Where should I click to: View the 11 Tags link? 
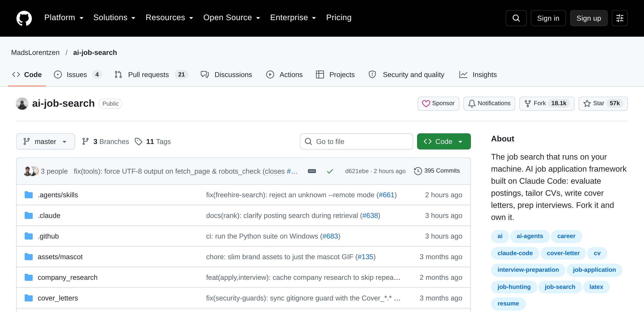pyautogui.click(x=153, y=141)
